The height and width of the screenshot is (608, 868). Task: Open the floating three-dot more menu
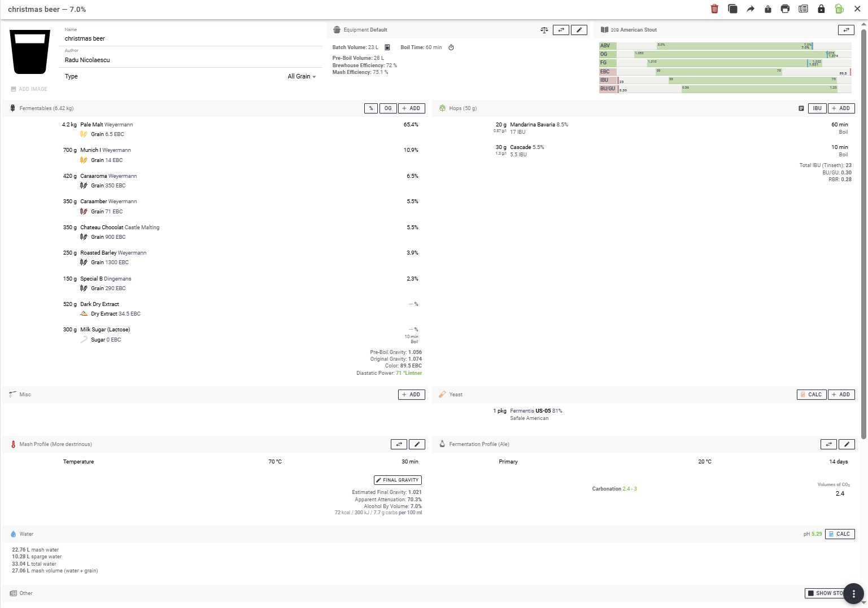[853, 593]
